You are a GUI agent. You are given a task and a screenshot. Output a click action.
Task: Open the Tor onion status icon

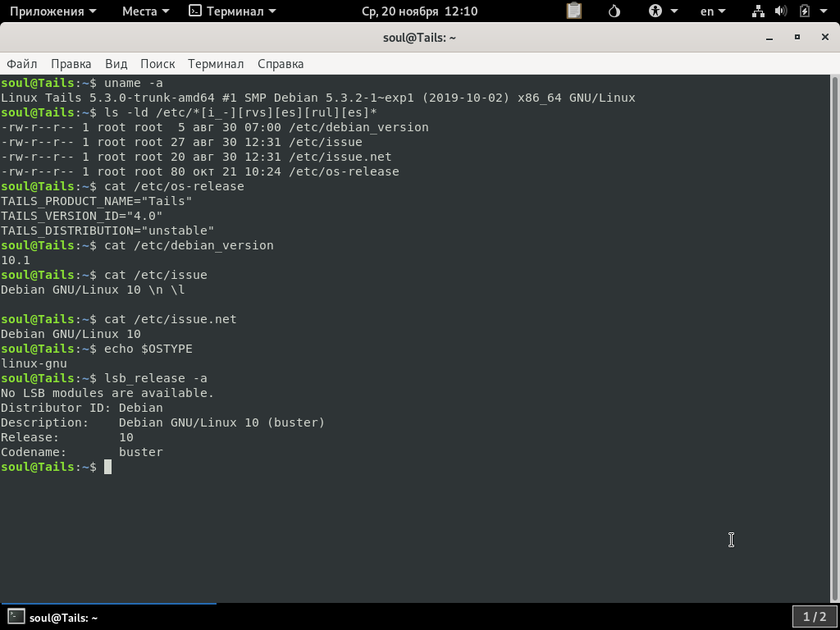coord(614,11)
